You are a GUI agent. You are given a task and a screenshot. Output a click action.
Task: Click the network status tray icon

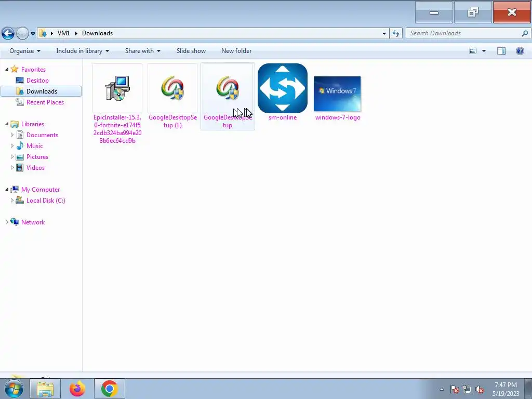[467, 389]
